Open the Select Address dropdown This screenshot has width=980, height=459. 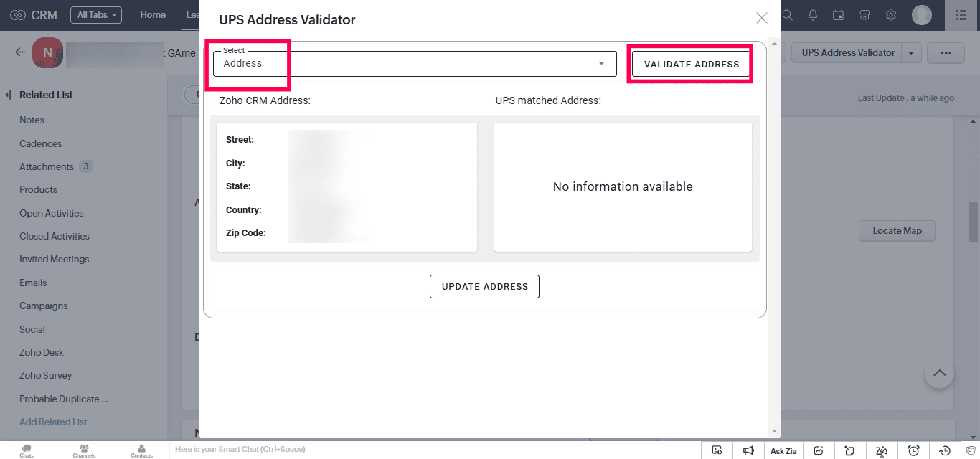(415, 64)
